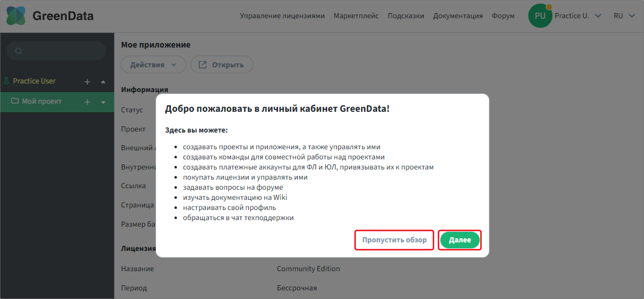Click the Community Edition license value
This screenshot has width=644, height=299.
(308, 268)
